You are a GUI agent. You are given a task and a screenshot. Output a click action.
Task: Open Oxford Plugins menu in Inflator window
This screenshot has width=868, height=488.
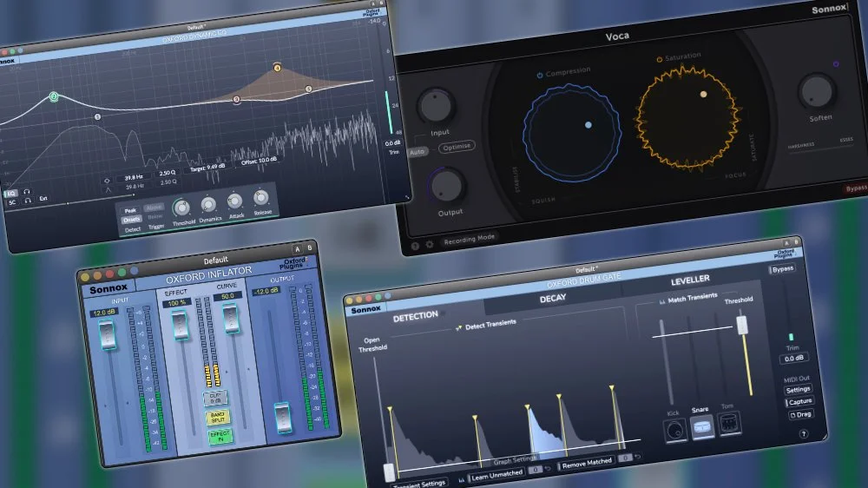point(293,264)
